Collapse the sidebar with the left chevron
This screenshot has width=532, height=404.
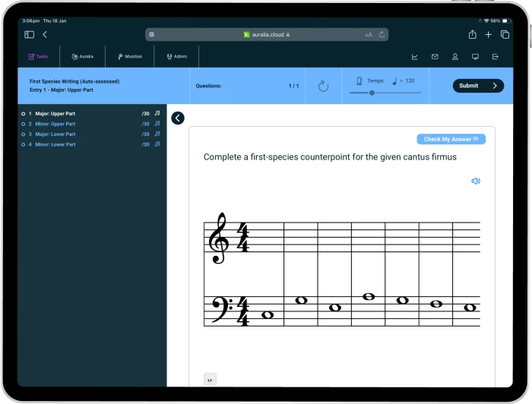pos(178,118)
